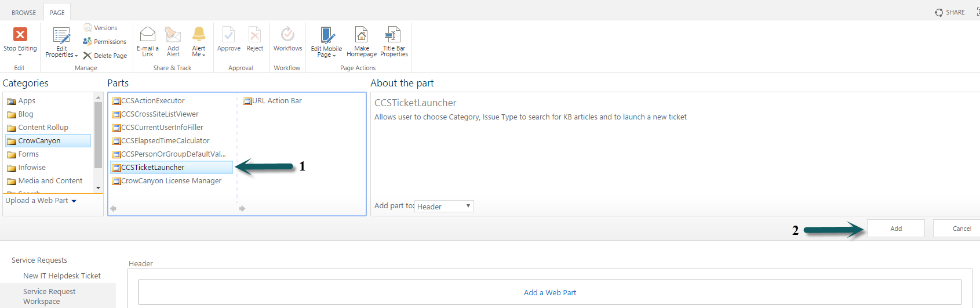980x308 pixels.
Task: Click previous page arrow in Parts list
Action: pos(114,209)
